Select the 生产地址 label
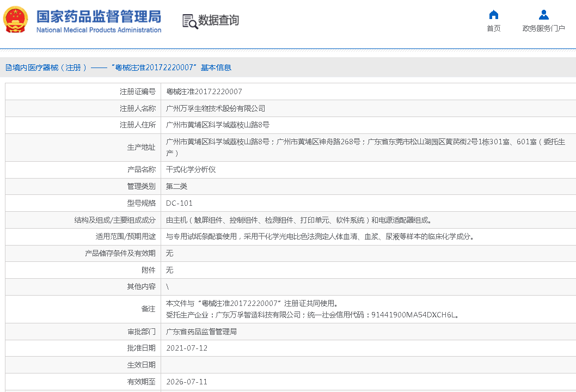The width and height of the screenshot is (576, 392). tap(142, 148)
